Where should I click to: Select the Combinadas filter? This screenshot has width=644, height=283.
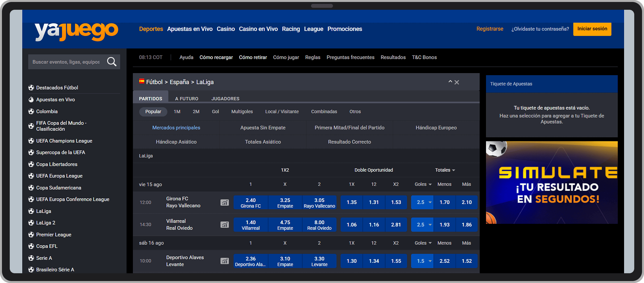[324, 111]
